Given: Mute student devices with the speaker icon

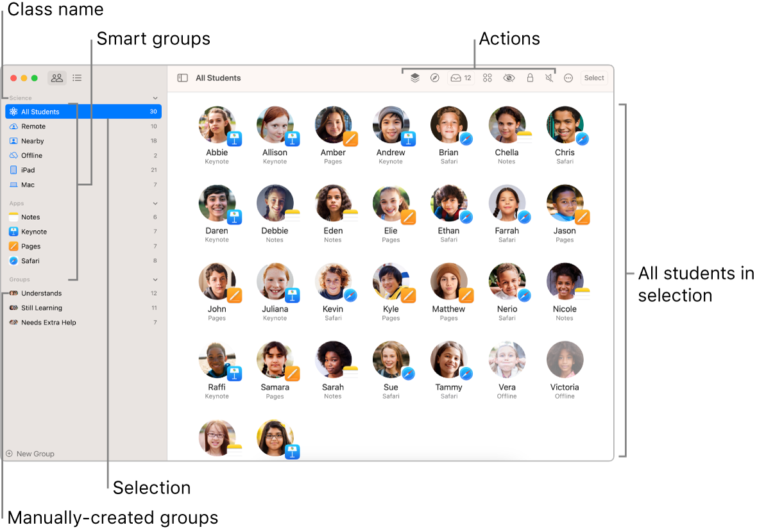Looking at the screenshot, I should [x=549, y=78].
